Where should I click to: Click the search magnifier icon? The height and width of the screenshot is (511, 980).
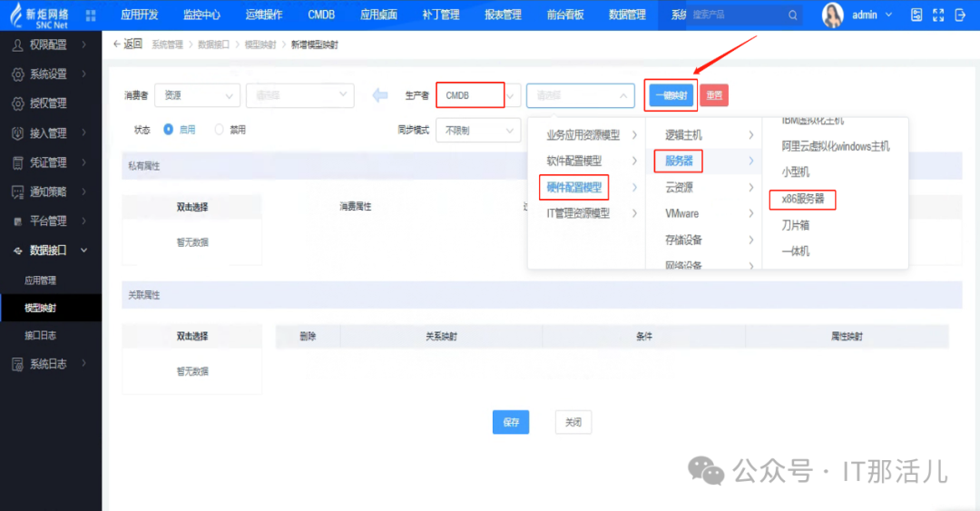(x=792, y=15)
